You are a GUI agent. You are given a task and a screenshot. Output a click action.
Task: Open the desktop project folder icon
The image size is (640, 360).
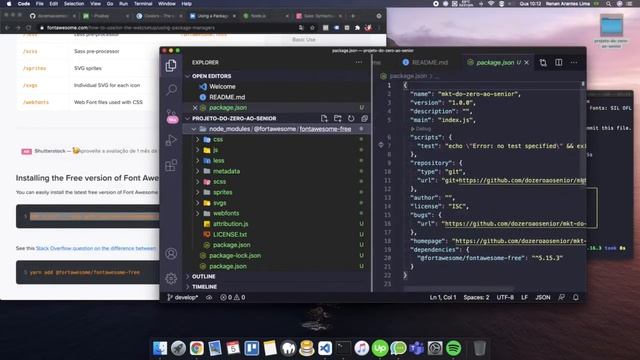coord(611,25)
